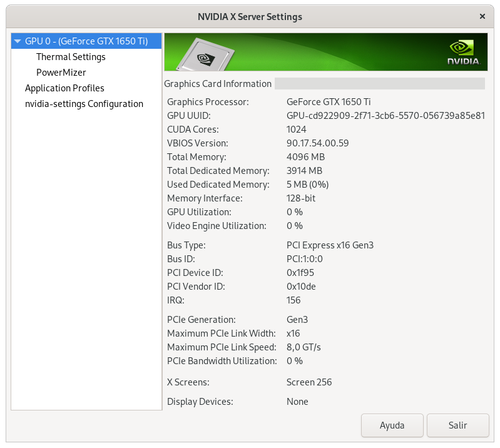Click Bus Type value PCI Express x16 Gen3
Image resolution: width=500 pixels, height=448 pixels.
(x=330, y=245)
